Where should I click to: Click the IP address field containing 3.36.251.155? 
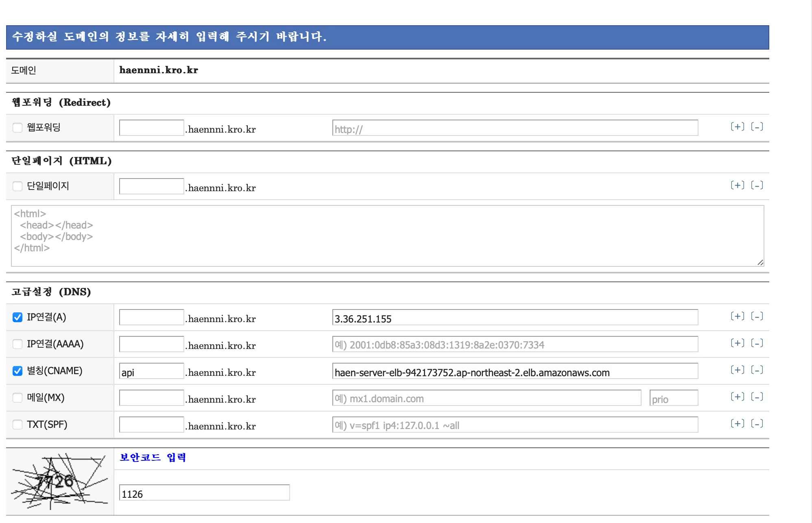point(515,318)
